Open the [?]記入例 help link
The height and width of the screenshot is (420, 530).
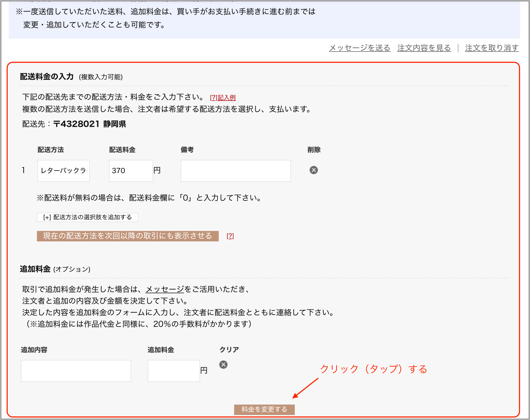point(223,98)
